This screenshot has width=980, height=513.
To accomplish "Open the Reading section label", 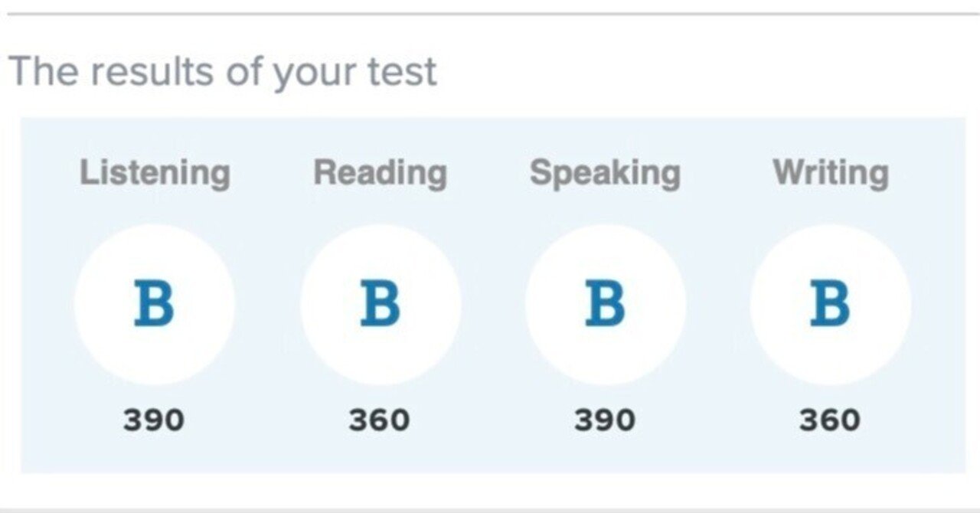I will click(380, 172).
